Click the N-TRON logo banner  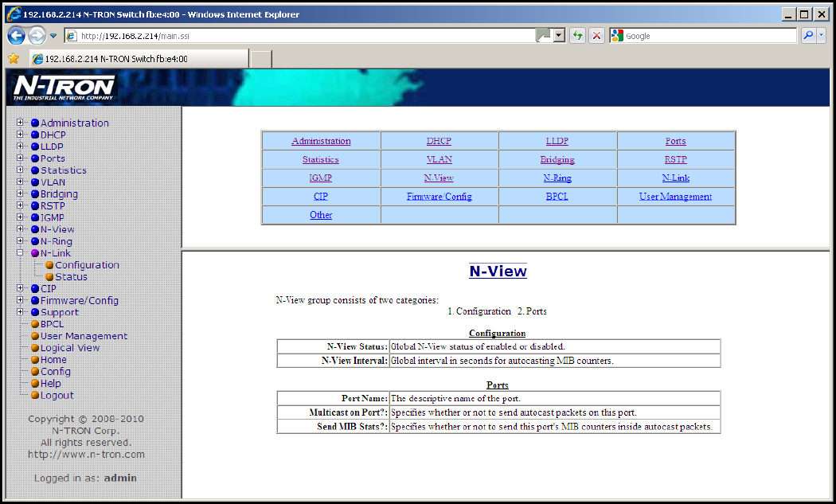click(64, 88)
